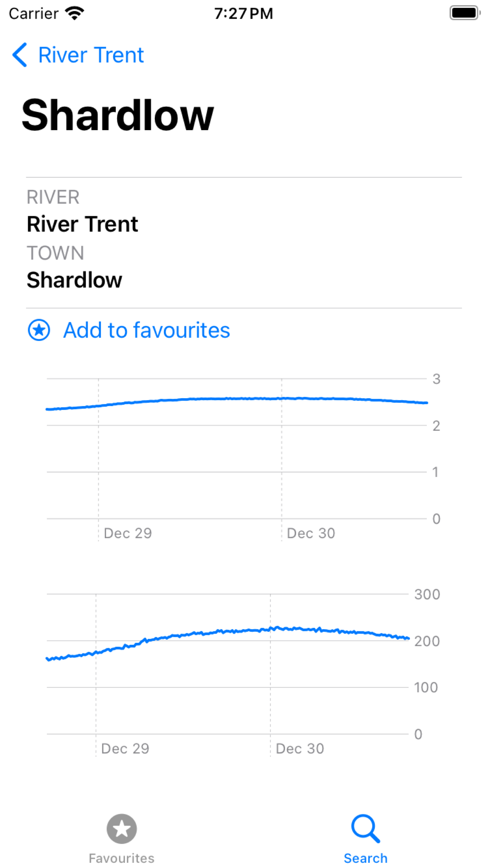Viewport: 488px width, 868px height.
Task: Switch to Favourites tab label
Action: point(122,858)
